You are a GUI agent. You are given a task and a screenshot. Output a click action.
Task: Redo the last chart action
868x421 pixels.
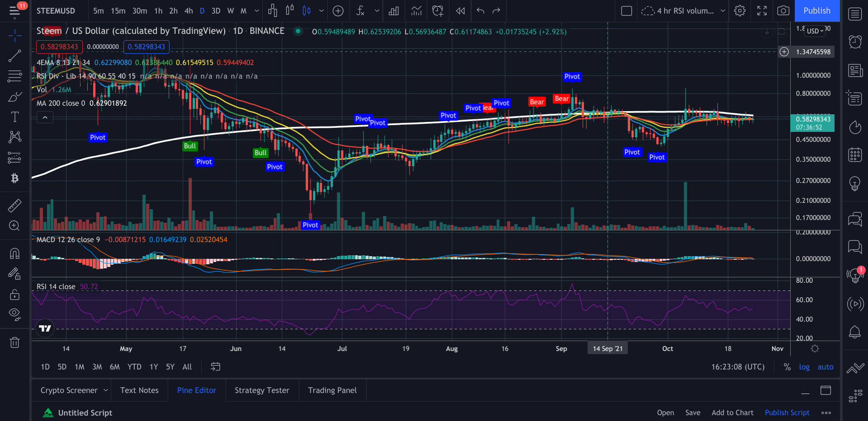pos(496,11)
